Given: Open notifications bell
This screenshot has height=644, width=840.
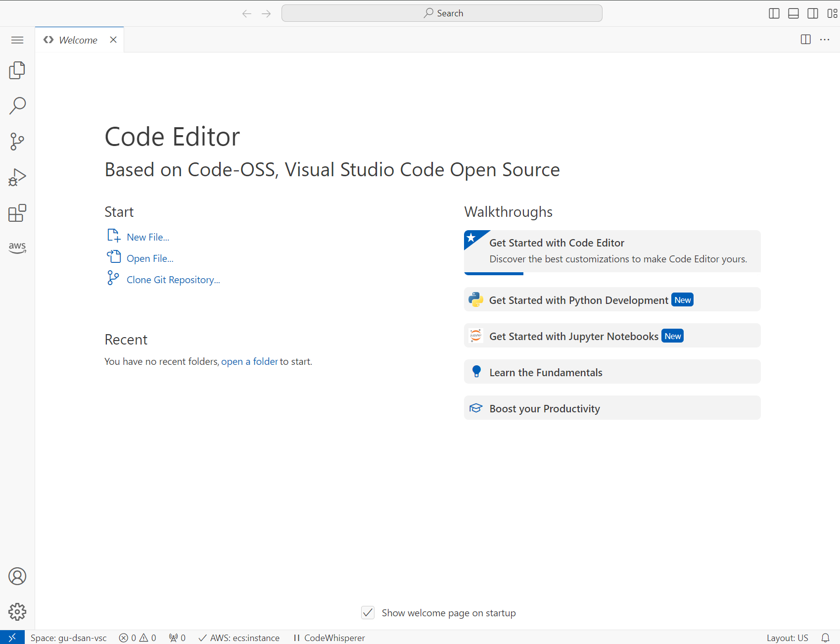Looking at the screenshot, I should 825,638.
